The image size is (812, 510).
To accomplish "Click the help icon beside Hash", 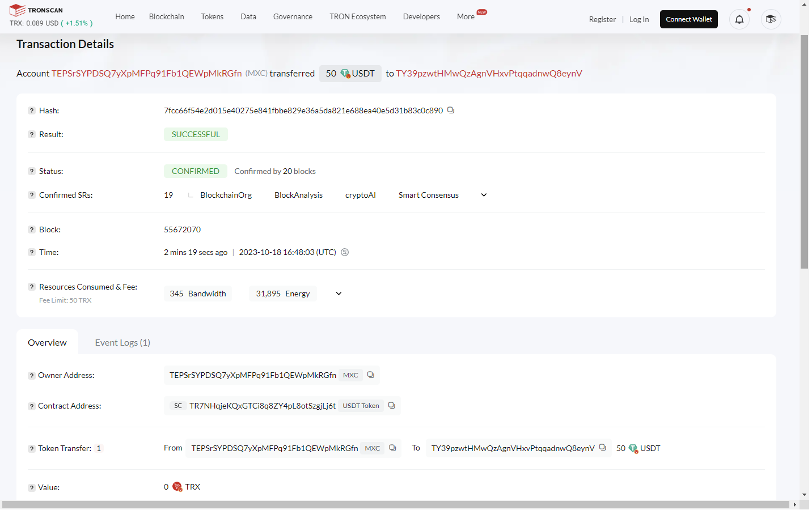I will [x=32, y=110].
